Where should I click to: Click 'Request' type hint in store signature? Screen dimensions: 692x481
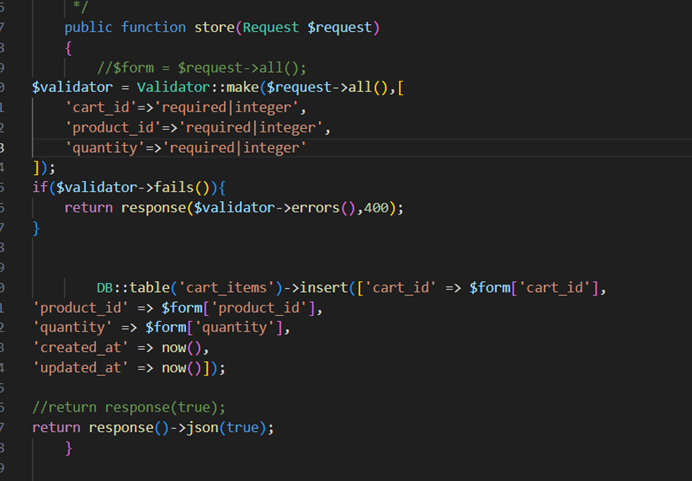click(271, 27)
